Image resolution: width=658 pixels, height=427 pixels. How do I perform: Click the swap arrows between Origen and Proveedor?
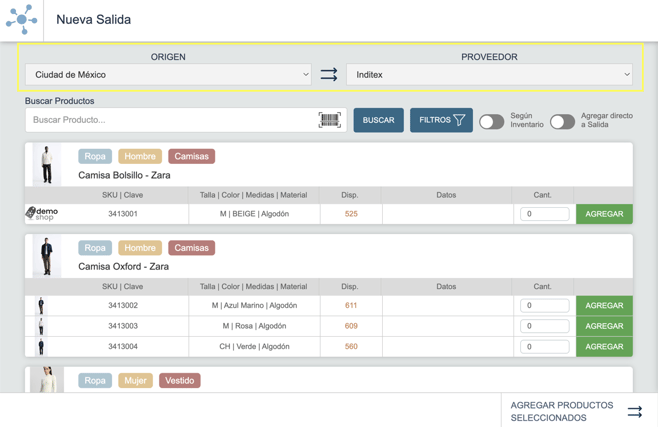(x=329, y=75)
